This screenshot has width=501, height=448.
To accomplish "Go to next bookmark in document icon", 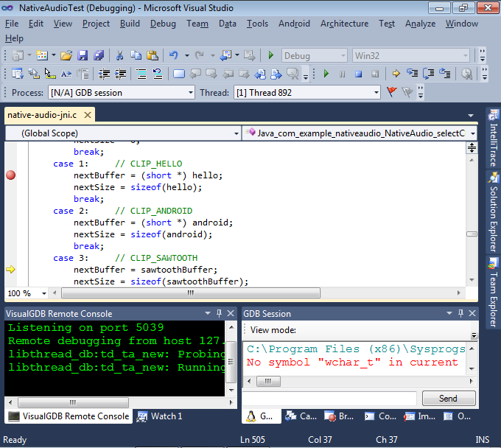I will click(211, 74).
